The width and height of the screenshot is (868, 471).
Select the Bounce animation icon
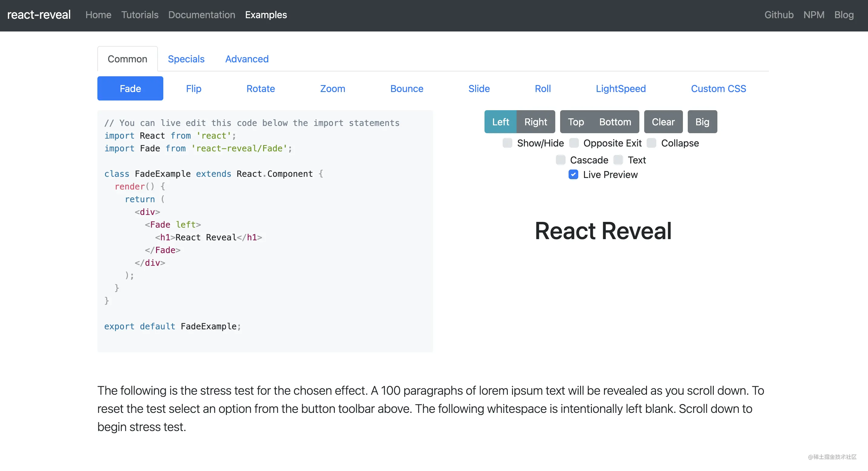(x=407, y=88)
